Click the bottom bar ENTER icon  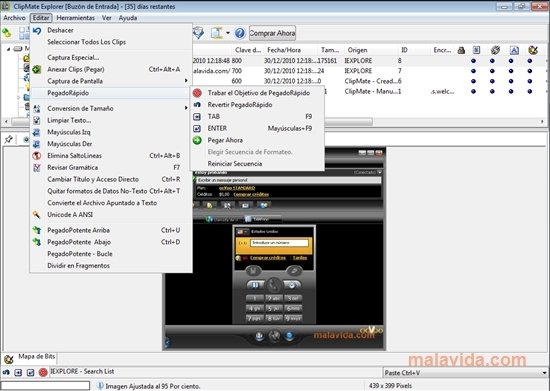(31, 372)
